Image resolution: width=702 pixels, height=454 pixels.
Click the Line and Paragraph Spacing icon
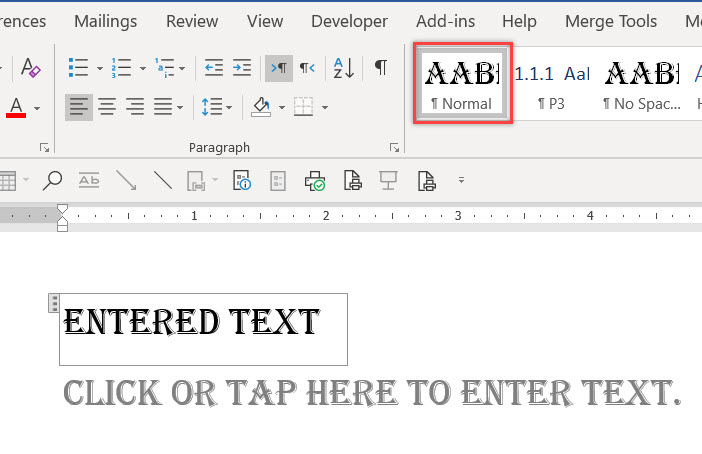(212, 107)
